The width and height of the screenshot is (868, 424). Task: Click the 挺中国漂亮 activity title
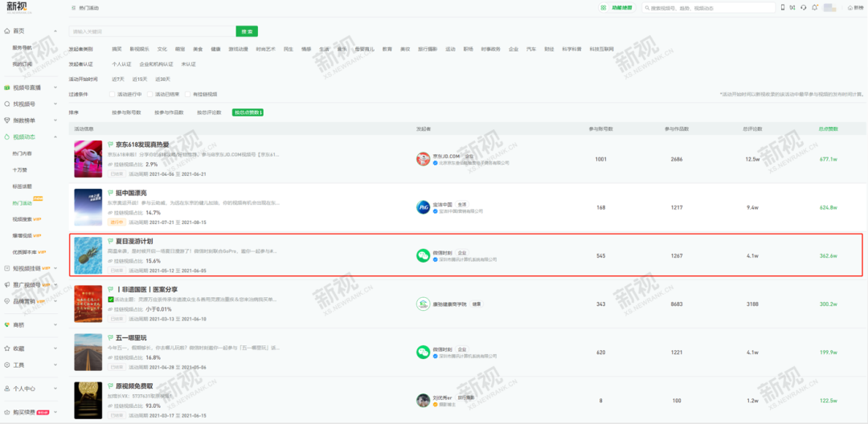click(131, 193)
